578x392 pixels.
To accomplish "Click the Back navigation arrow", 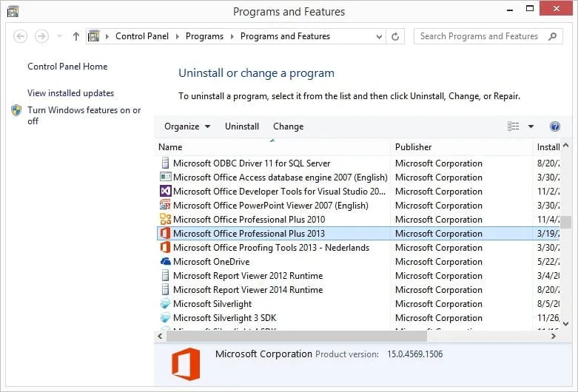I will 21,36.
